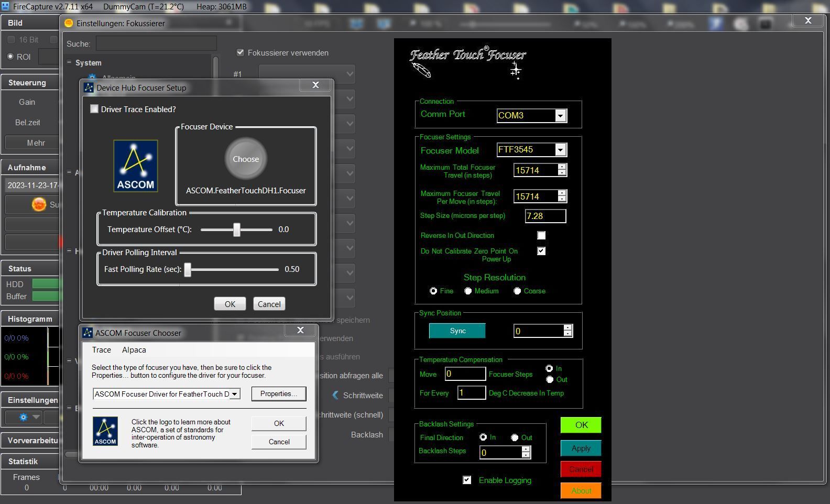Open the ASCOM focuser driver dropdown
This screenshot has width=830, height=504.
click(235, 394)
